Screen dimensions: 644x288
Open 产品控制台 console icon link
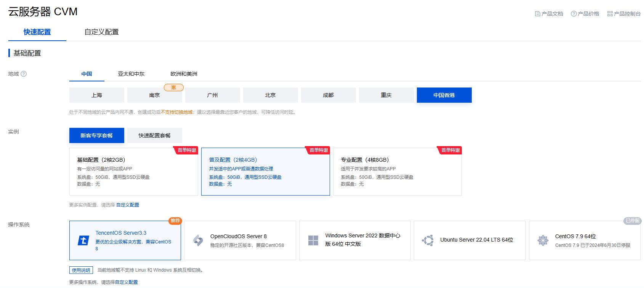point(610,14)
